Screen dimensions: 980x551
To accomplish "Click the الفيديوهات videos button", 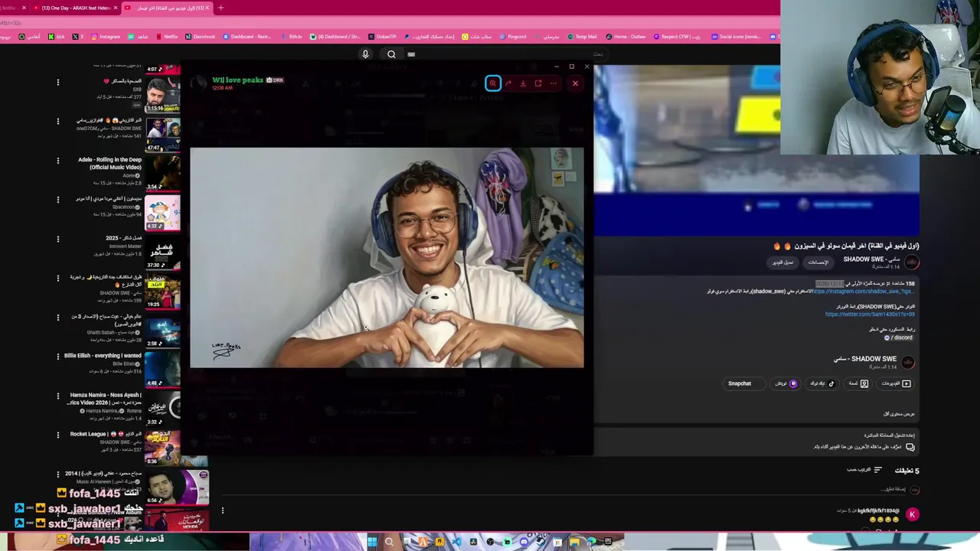I will pos(896,383).
